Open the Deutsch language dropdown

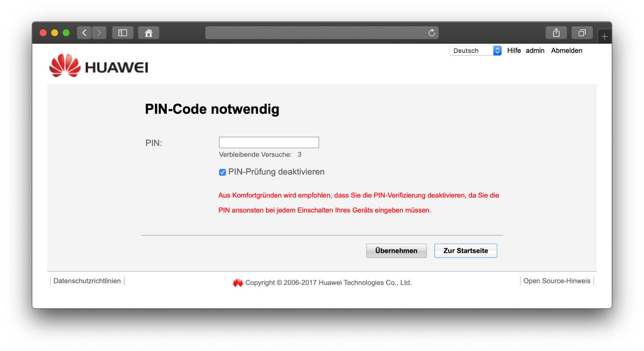[x=475, y=51]
